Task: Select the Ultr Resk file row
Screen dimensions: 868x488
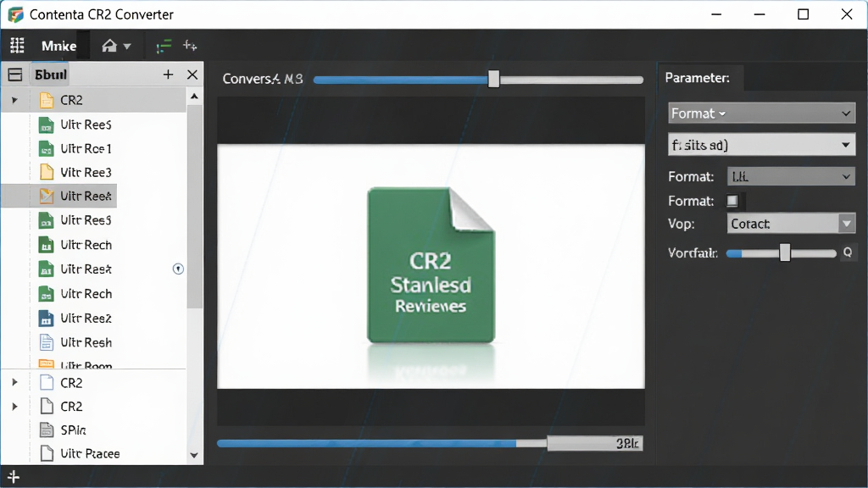Action: point(86,269)
